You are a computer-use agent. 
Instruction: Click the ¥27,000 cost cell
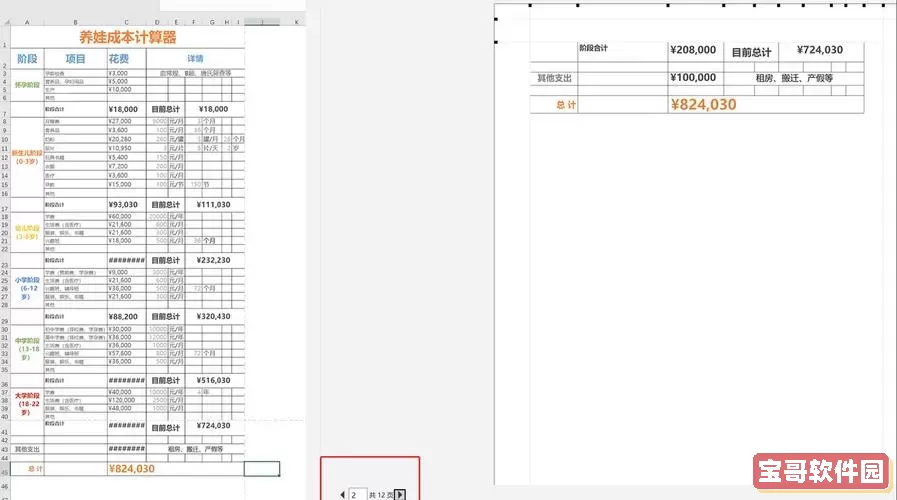(126, 121)
